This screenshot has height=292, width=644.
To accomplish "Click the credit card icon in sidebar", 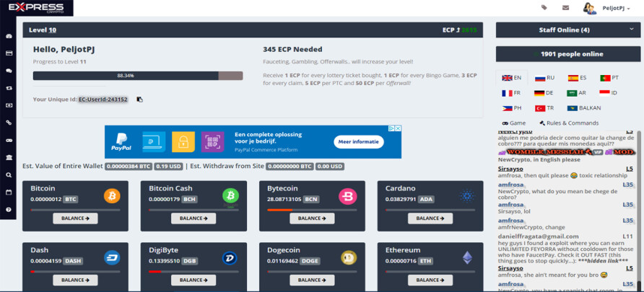I will click(x=9, y=53).
